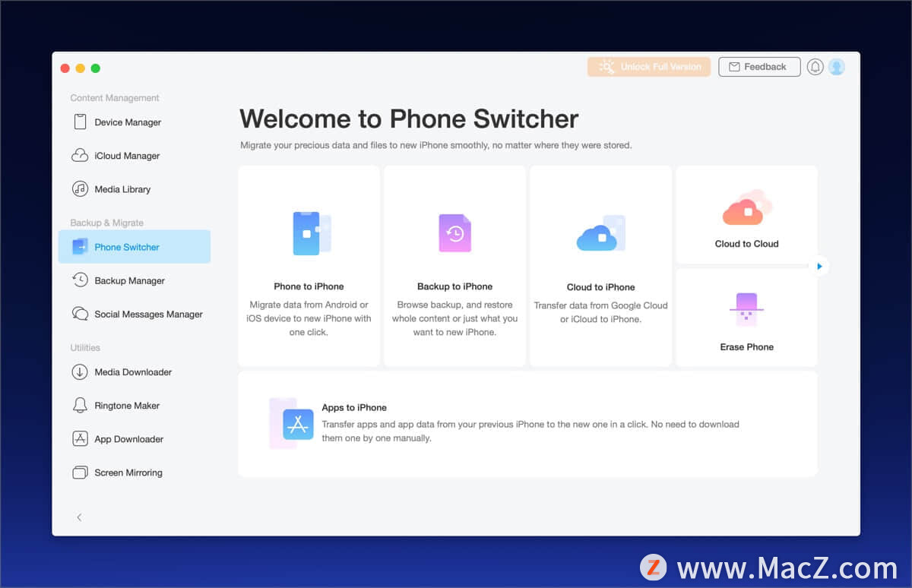Click the Device Manager phone icon
912x588 pixels.
(80, 122)
